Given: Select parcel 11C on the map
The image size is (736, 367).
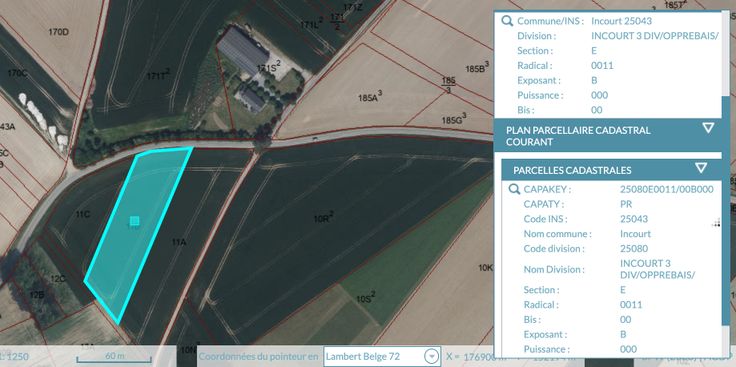Looking at the screenshot, I should click(83, 214).
